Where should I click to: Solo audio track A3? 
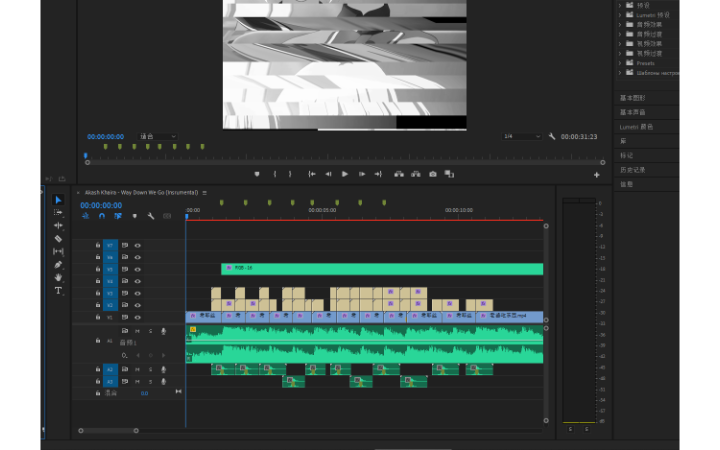pyautogui.click(x=150, y=382)
